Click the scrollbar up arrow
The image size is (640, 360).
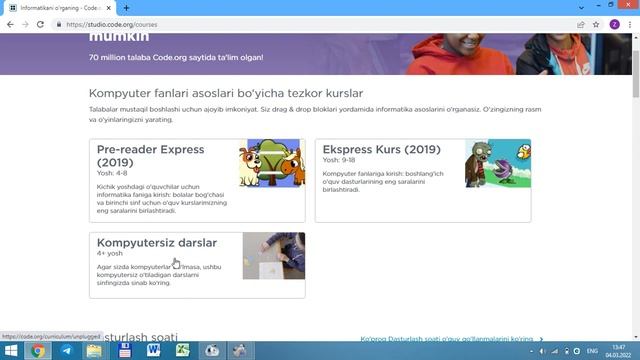(x=636, y=37)
